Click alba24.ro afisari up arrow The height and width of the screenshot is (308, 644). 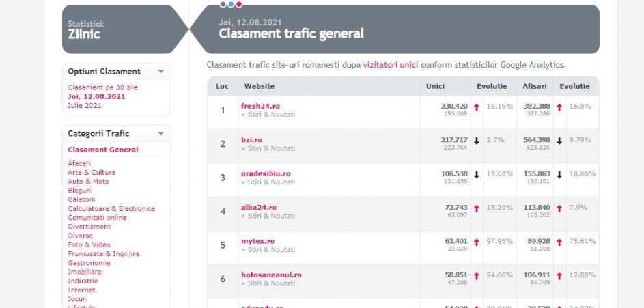pyautogui.click(x=559, y=208)
